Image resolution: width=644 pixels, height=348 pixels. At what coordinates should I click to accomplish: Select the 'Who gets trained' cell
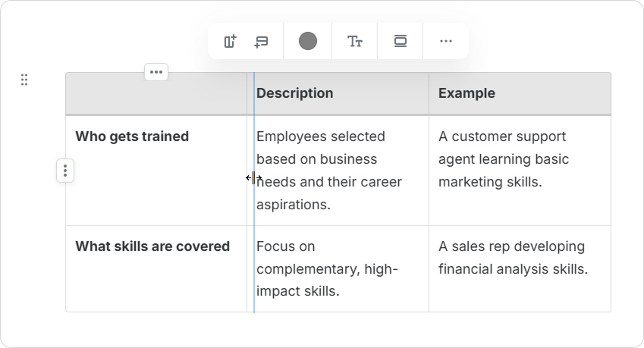(132, 136)
